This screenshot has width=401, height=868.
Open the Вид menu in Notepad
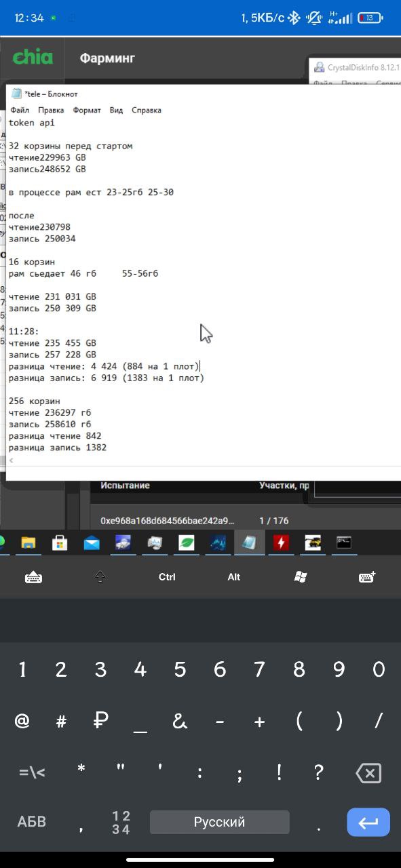116,110
